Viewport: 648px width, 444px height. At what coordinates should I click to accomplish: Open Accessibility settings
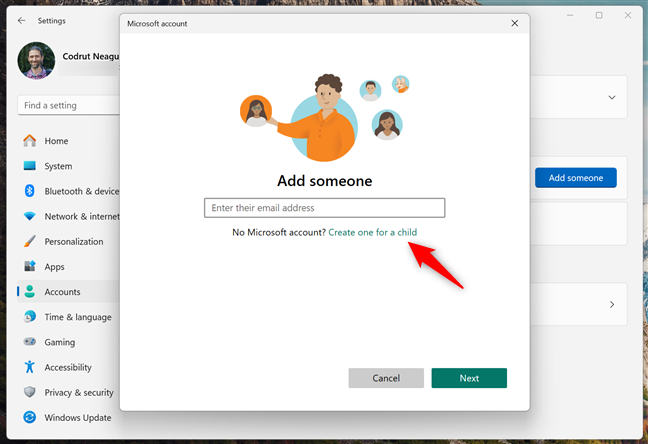coord(68,367)
